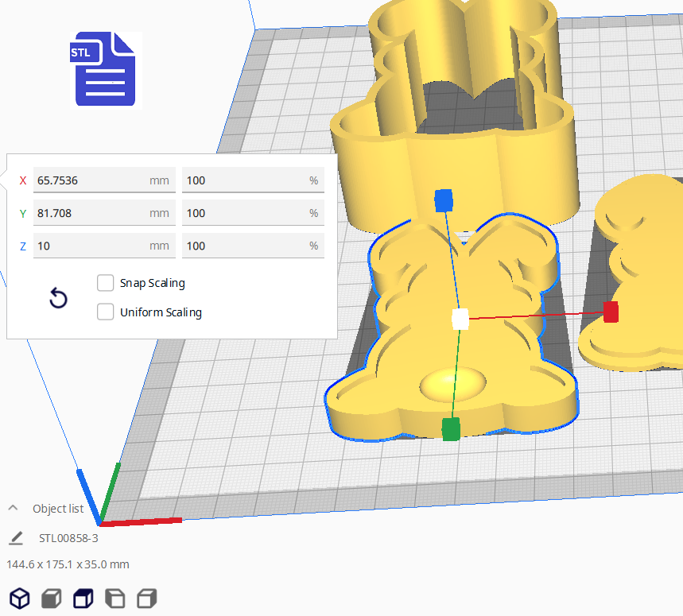Reset the scale with the undo arrow

(58, 298)
